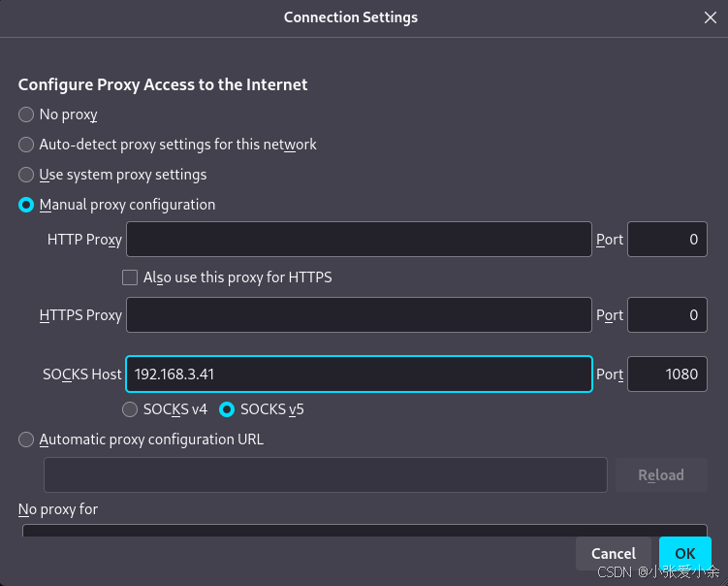Select the SOCKS v5 option
The height and width of the screenshot is (586, 728).
[x=227, y=409]
